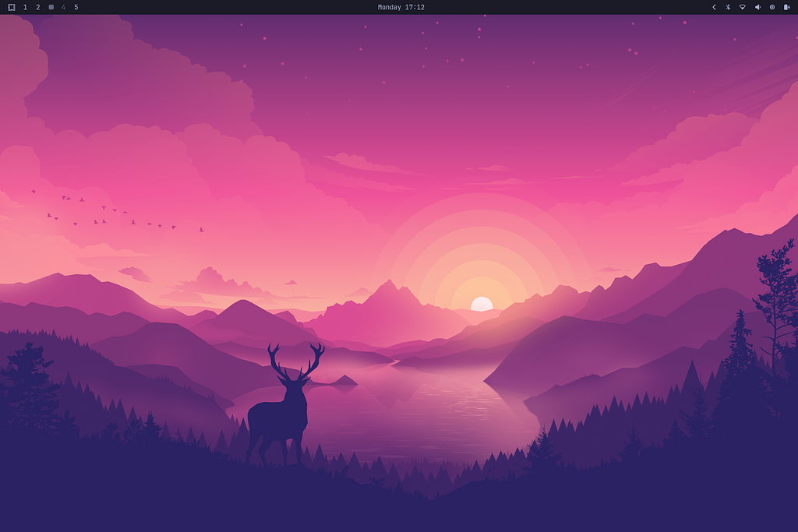Click the circular icon left of the battery
The height and width of the screenshot is (532, 798).
coord(772,7)
